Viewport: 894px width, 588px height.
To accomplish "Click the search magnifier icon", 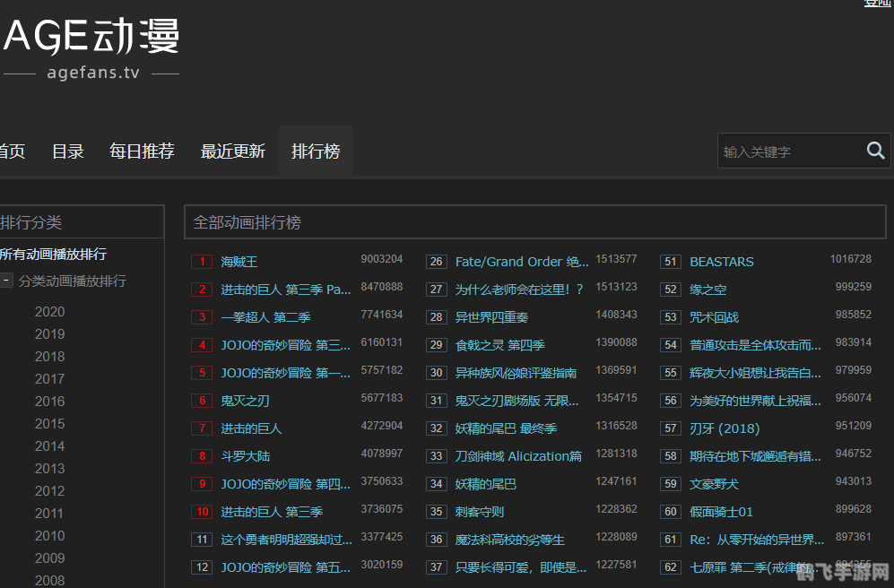I will (x=875, y=151).
